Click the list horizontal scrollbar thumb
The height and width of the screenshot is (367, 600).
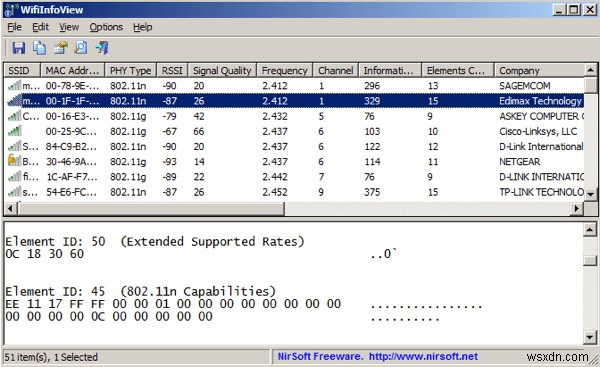(151, 209)
